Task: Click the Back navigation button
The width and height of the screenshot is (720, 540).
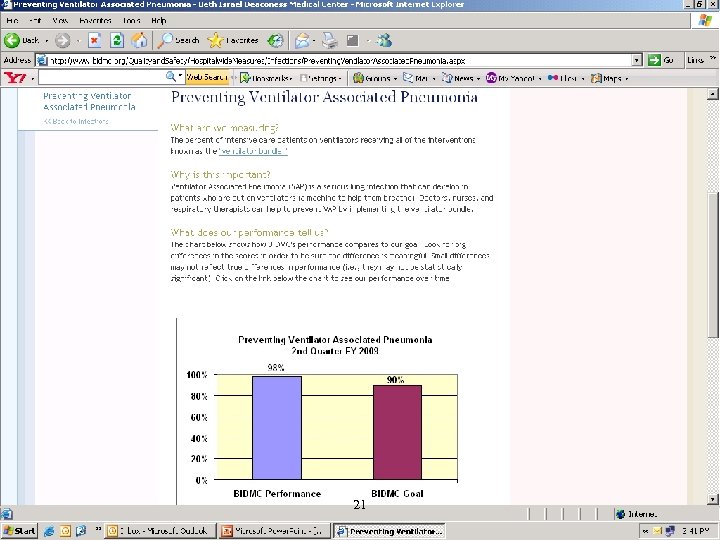Action: tap(22, 41)
